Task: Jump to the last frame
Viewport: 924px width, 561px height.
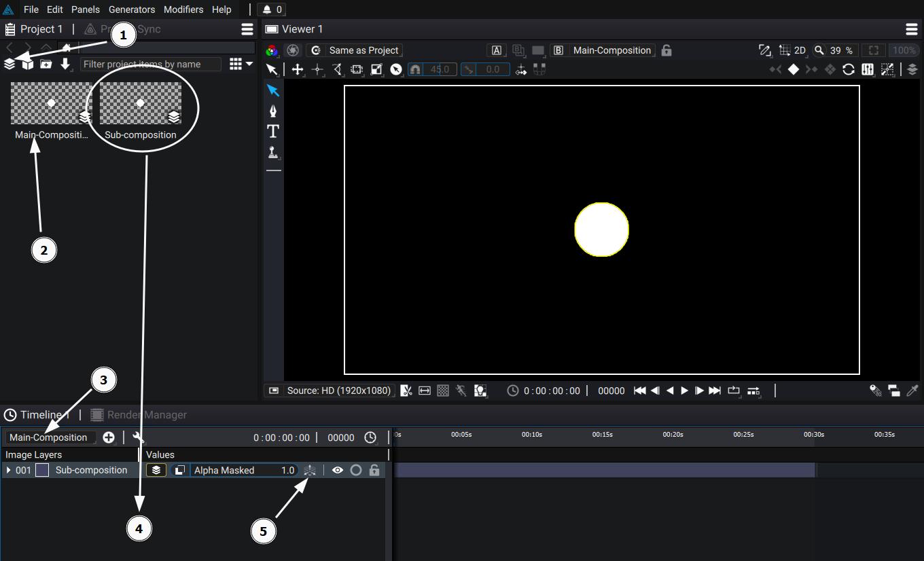Action: (715, 391)
